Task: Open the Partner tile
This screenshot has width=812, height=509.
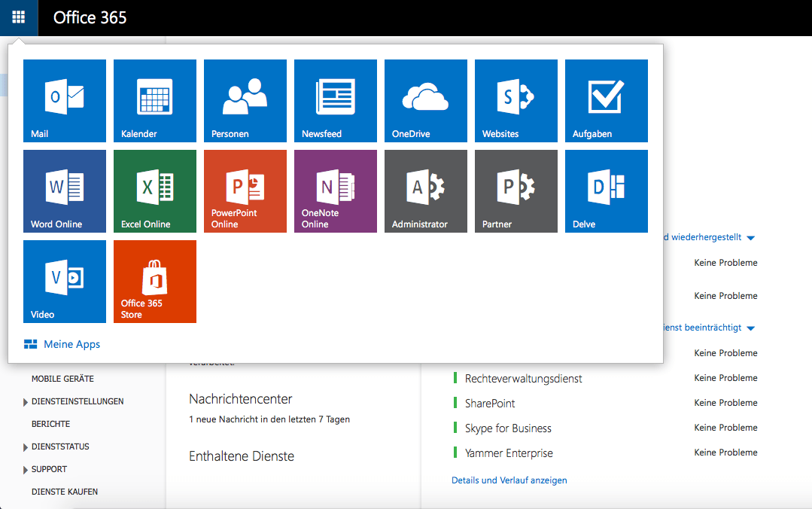Action: (515, 191)
